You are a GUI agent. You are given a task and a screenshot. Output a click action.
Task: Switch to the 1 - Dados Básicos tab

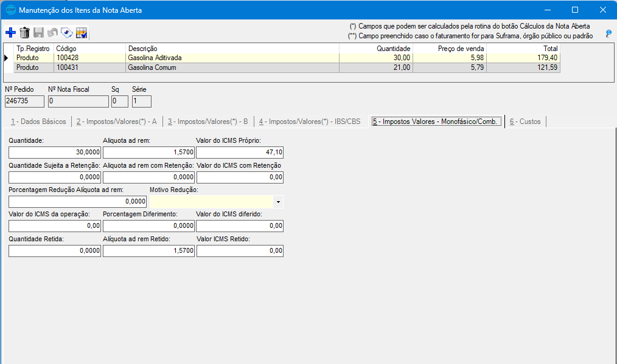[38, 122]
